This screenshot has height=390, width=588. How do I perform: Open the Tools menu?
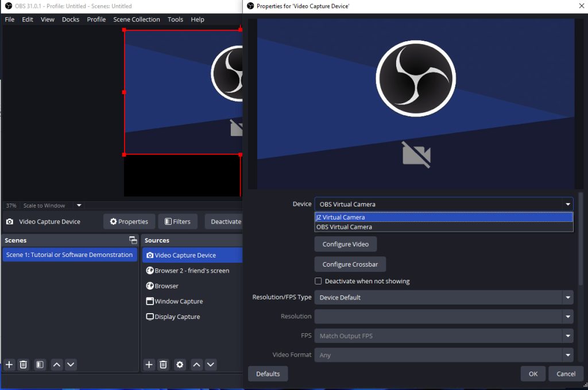(x=175, y=19)
